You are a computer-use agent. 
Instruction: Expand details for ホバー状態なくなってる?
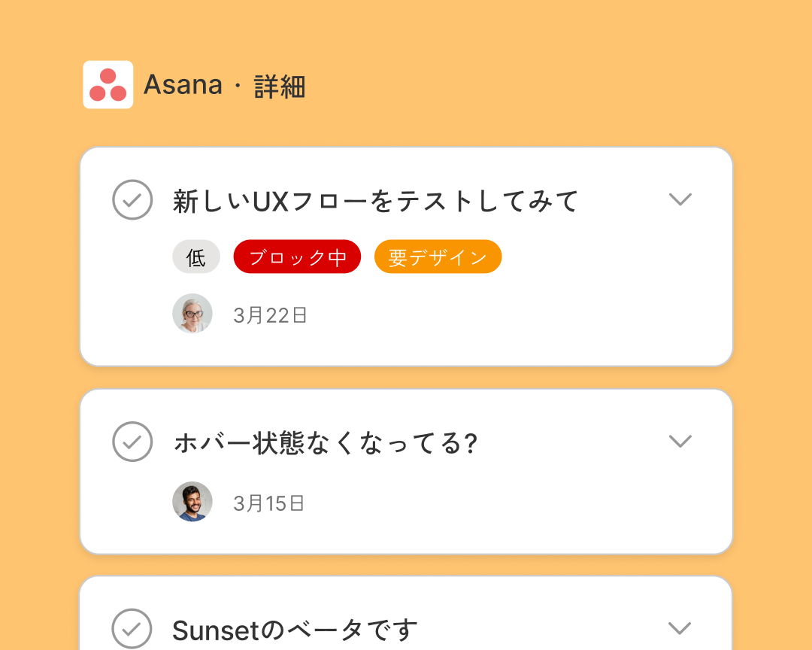[681, 442]
